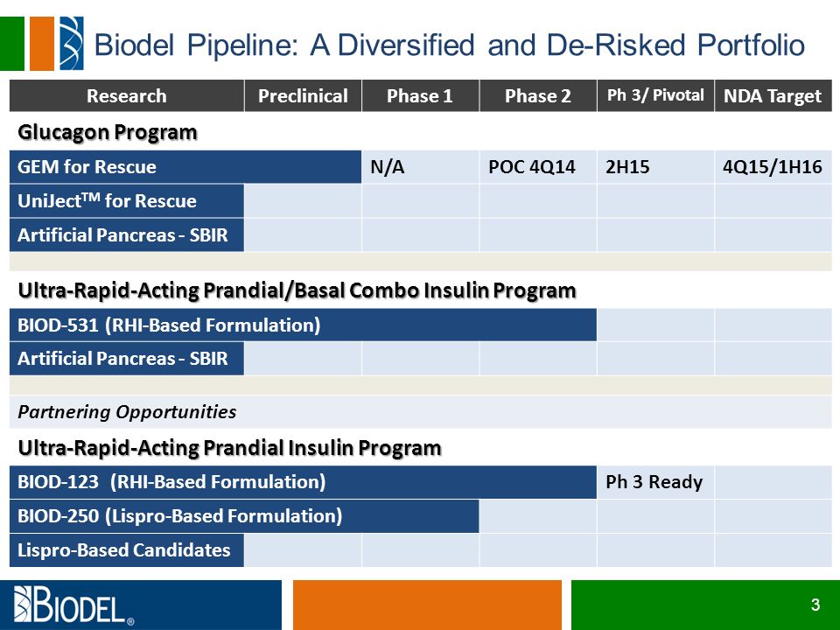Click the Biodel DNA logo icon in header
The image size is (840, 630).
72,44
